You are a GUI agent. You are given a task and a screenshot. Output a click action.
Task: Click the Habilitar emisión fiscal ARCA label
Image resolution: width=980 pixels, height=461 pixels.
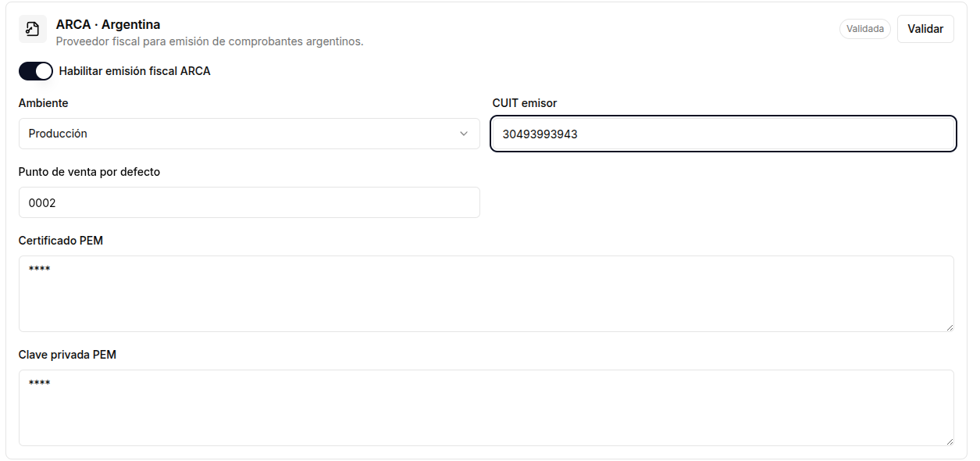(135, 71)
